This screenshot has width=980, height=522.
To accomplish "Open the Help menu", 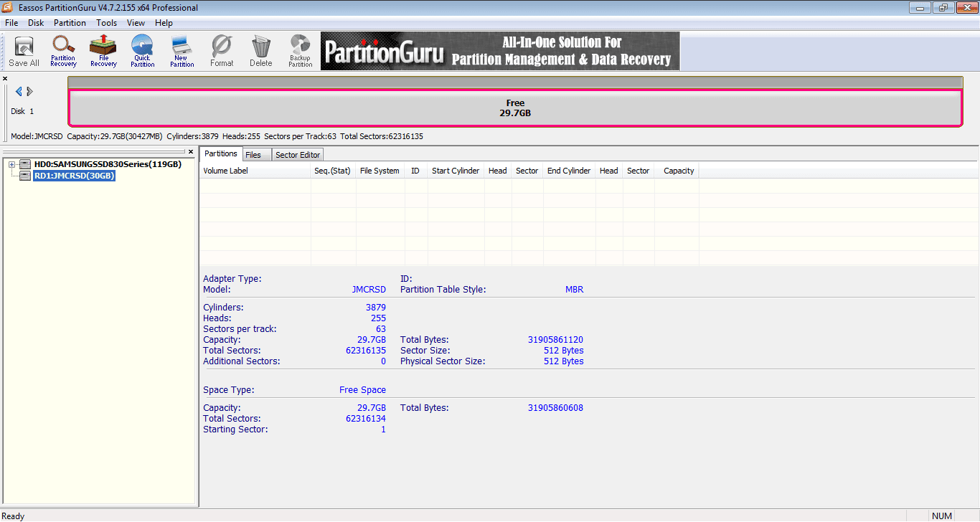I will tap(164, 23).
